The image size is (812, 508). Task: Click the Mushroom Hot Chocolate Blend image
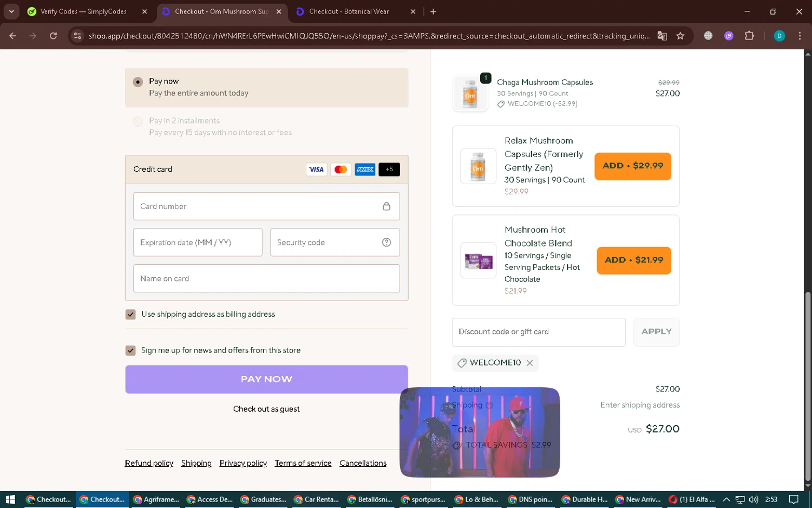coord(478,260)
